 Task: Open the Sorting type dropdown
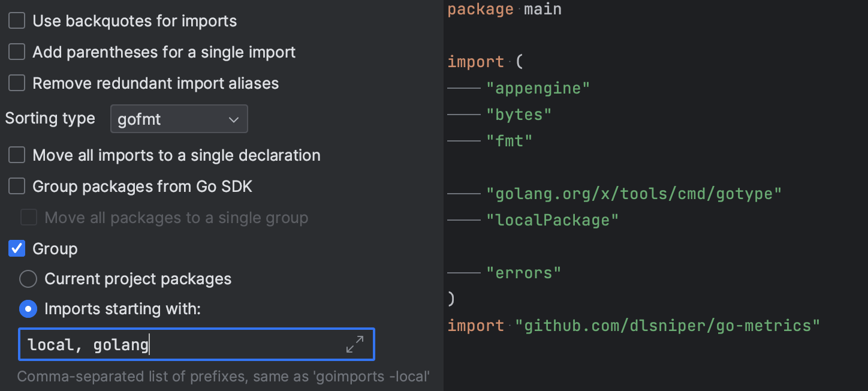(179, 119)
